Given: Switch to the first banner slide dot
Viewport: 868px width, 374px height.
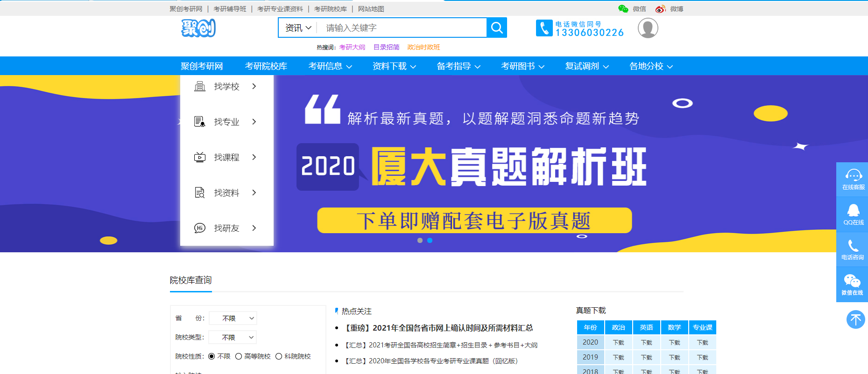Looking at the screenshot, I should 420,241.
